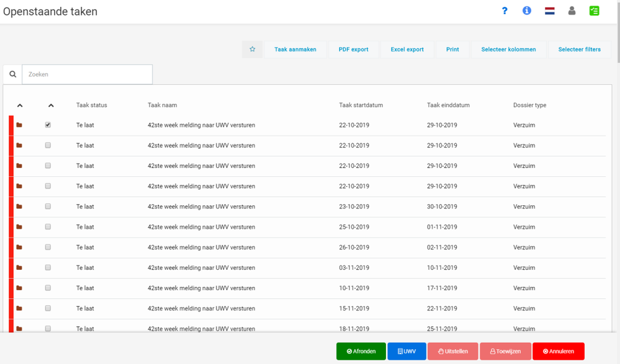Export list with PDF export
Image resolution: width=620 pixels, height=364 pixels.
pos(354,50)
